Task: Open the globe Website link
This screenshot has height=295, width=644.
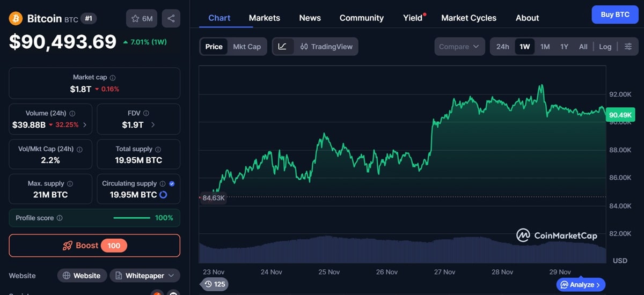Action: [x=82, y=276]
